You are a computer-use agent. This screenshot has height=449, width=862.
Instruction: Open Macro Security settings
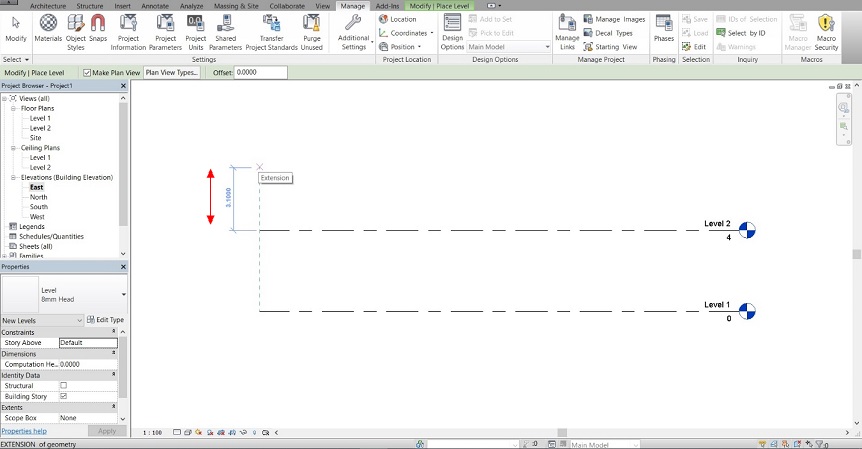(x=826, y=28)
